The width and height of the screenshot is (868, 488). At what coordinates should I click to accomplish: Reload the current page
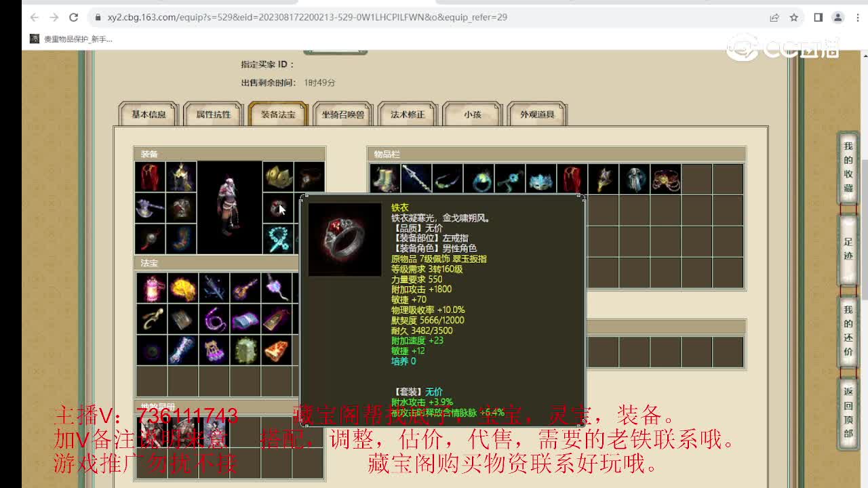pyautogui.click(x=74, y=17)
